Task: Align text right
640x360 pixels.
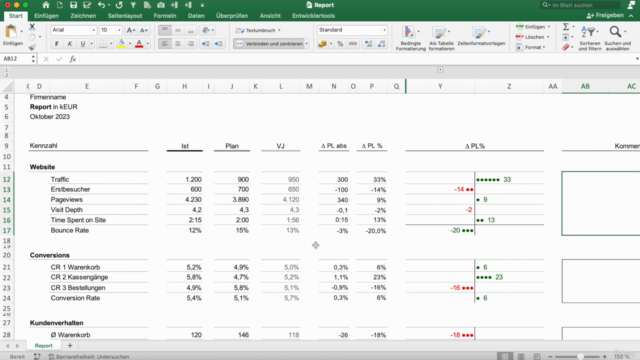Action: click(191, 44)
